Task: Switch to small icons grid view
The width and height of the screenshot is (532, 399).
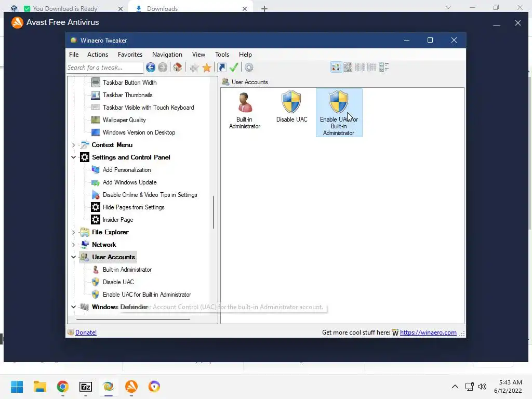Action: [348, 67]
